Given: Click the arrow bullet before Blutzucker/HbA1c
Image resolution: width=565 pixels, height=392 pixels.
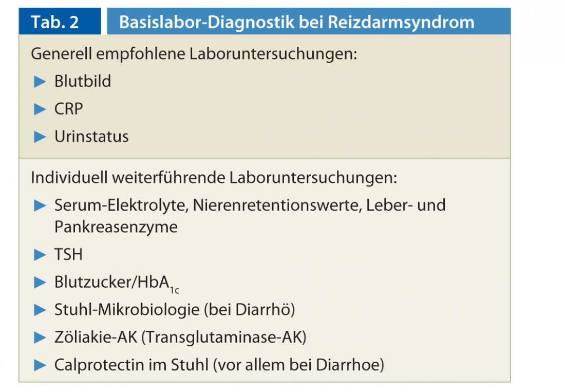Looking at the screenshot, I should [40, 282].
